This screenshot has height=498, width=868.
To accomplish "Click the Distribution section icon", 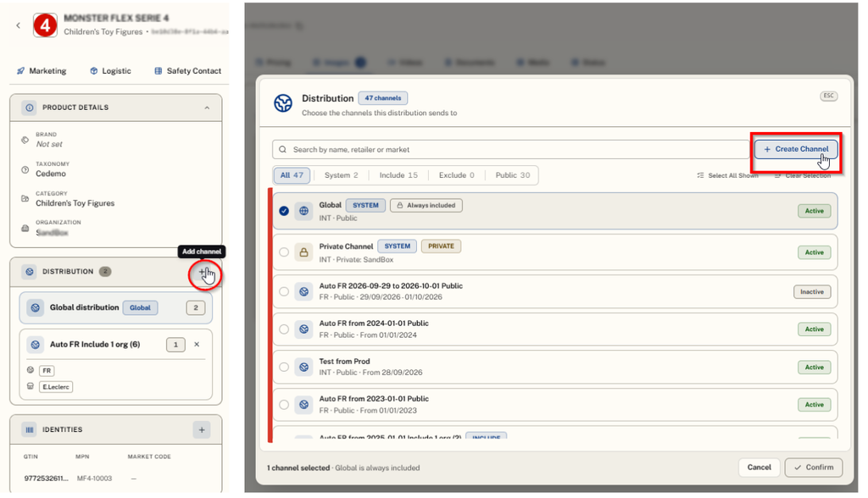I will click(x=30, y=272).
